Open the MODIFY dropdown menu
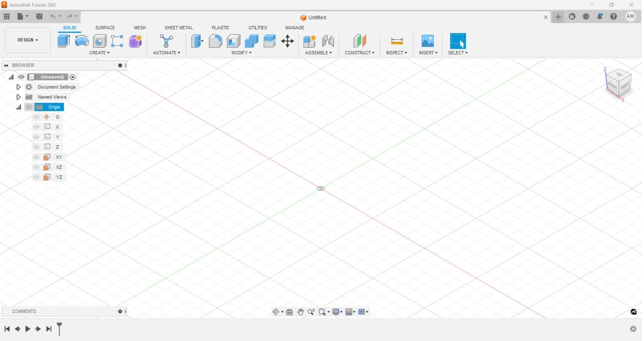 point(242,53)
